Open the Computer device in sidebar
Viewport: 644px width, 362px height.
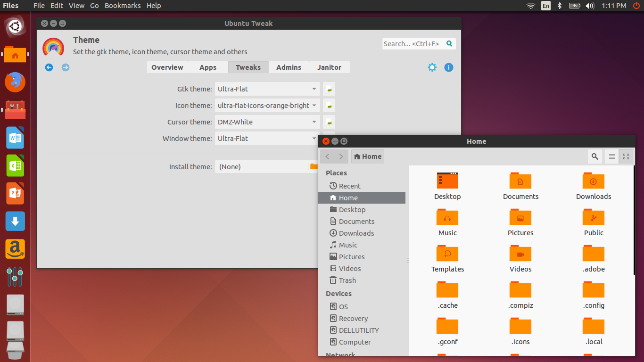362,342
